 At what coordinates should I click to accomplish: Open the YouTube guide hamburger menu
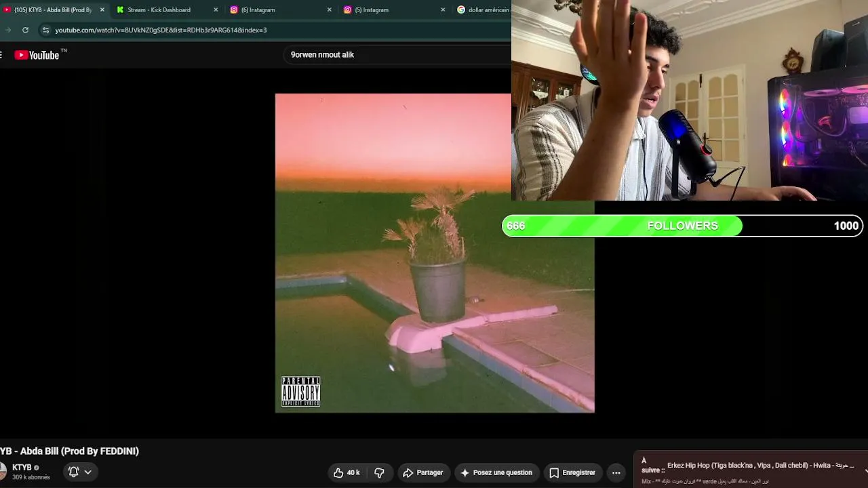click(1, 55)
